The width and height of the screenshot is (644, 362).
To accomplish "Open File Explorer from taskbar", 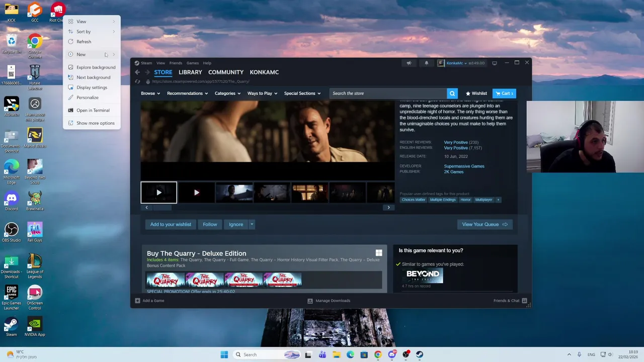I will point(336,354).
